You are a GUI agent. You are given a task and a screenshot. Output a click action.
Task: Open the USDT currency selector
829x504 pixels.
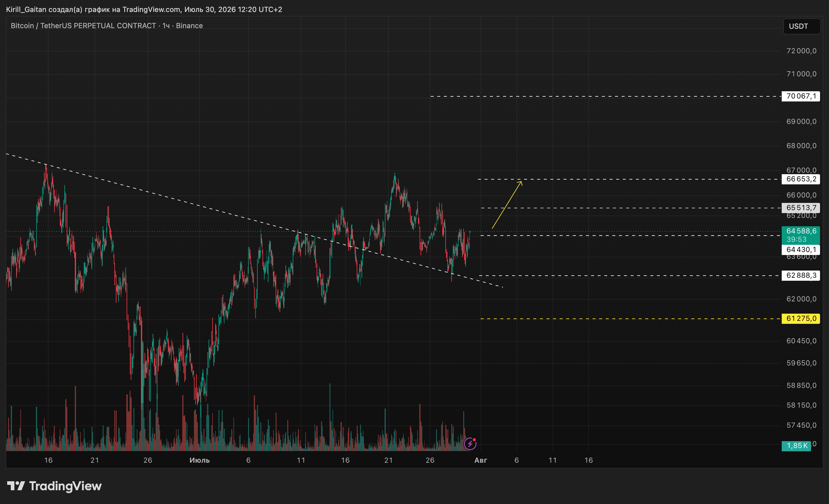click(x=802, y=26)
